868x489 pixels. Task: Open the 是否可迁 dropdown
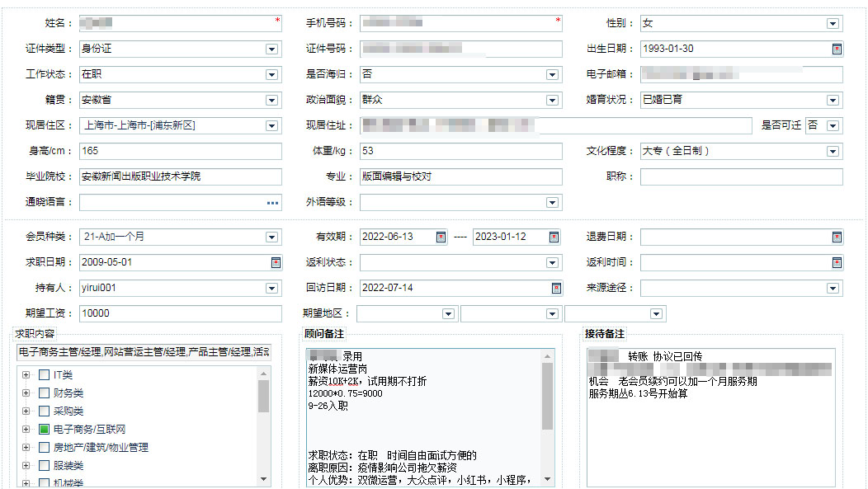(x=833, y=125)
